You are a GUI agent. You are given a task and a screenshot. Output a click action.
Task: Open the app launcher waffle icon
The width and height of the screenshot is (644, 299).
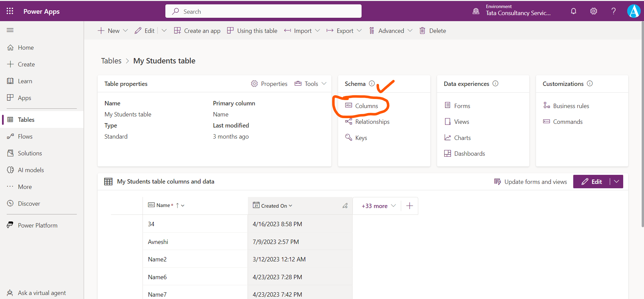click(10, 11)
